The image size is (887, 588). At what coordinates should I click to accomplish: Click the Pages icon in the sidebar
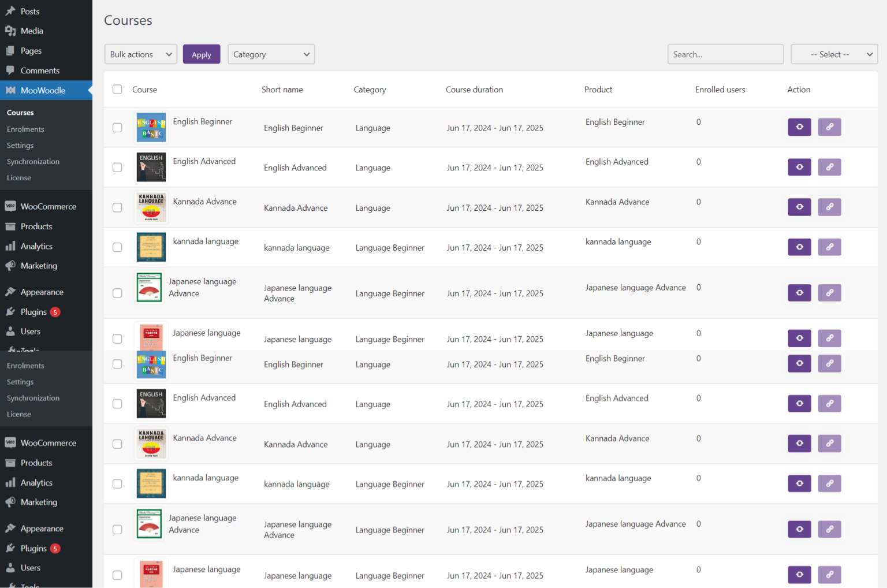click(x=10, y=51)
